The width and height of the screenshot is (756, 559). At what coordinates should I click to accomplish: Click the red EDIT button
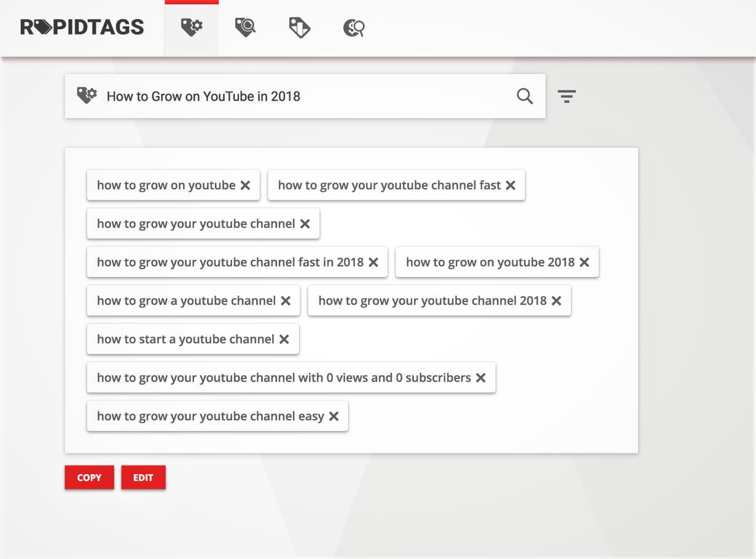point(143,477)
